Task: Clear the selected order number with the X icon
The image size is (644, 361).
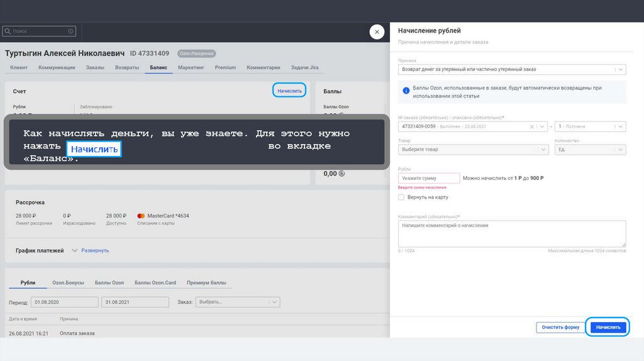Action: 533,126
